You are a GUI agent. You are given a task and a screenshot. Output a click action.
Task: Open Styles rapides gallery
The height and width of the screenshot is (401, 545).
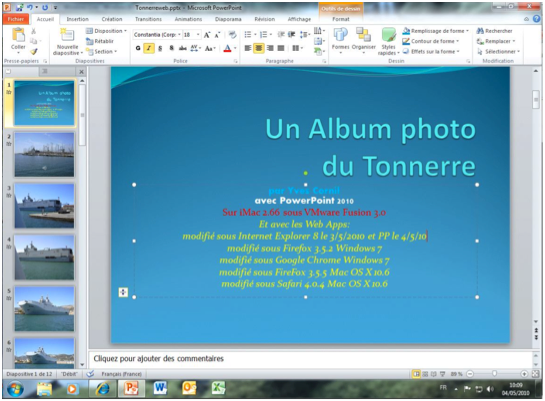388,42
